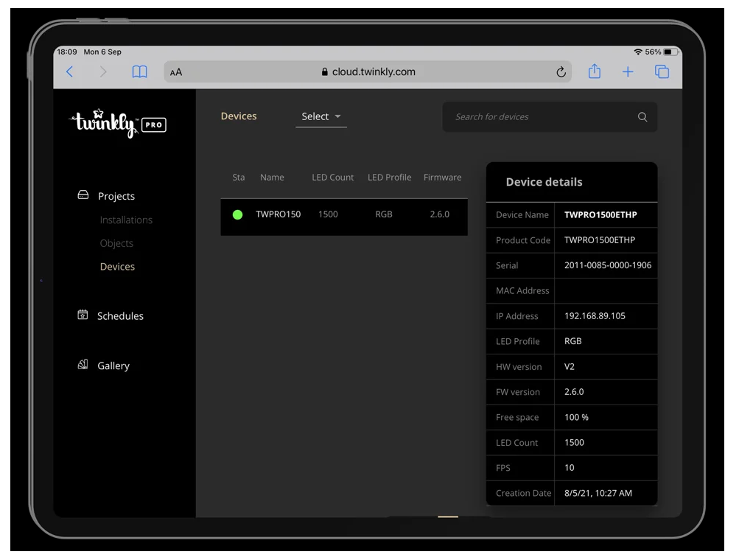This screenshot has width=739, height=560.
Task: Open the Projects menu
Action: 116,196
